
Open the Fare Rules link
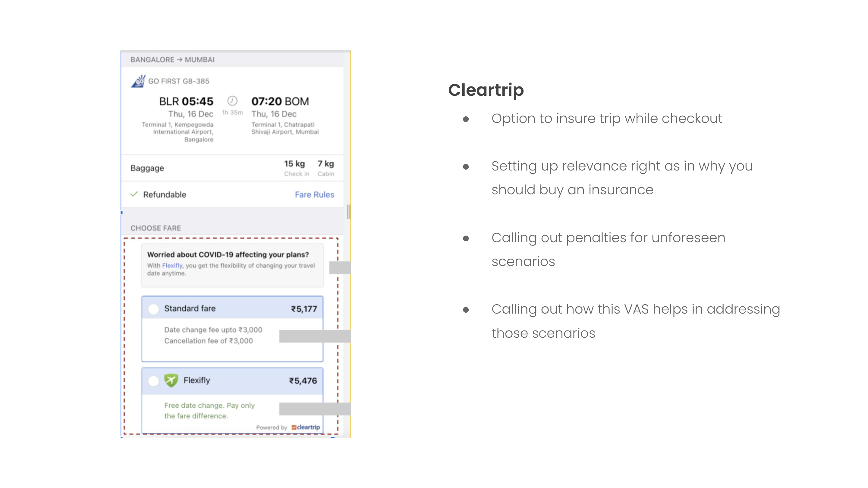pos(314,195)
